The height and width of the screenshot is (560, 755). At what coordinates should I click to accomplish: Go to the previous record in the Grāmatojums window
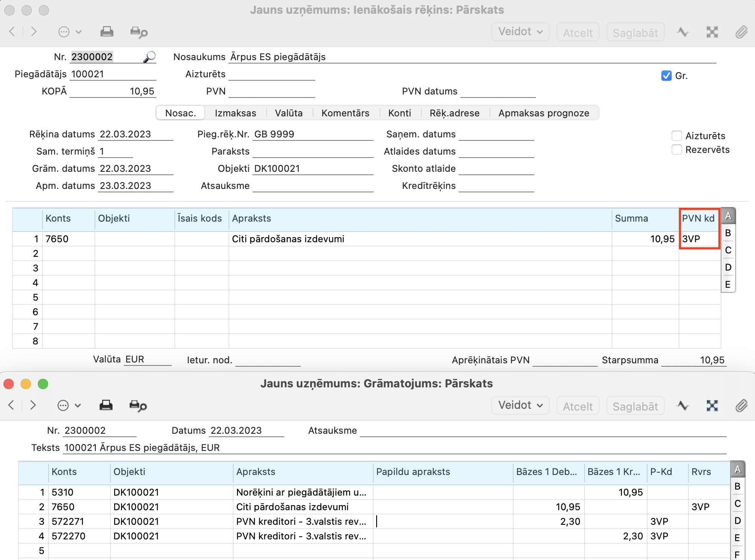click(x=12, y=405)
